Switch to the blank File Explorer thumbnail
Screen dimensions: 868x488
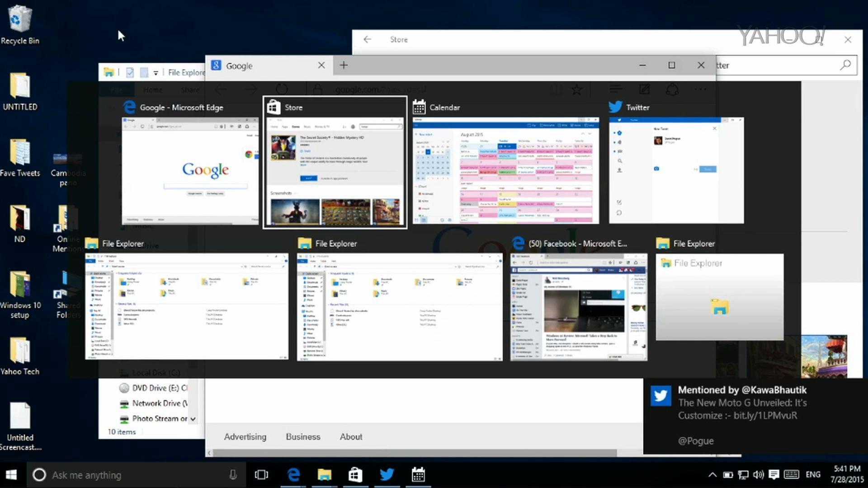pyautogui.click(x=720, y=297)
